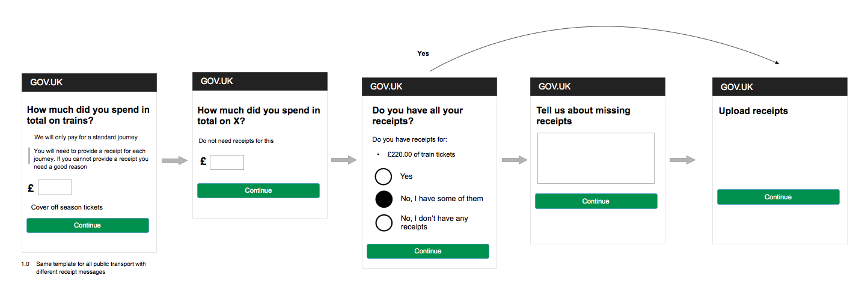Focus the pound amount field for trains
Screen dimensions: 868x287
tap(55, 187)
